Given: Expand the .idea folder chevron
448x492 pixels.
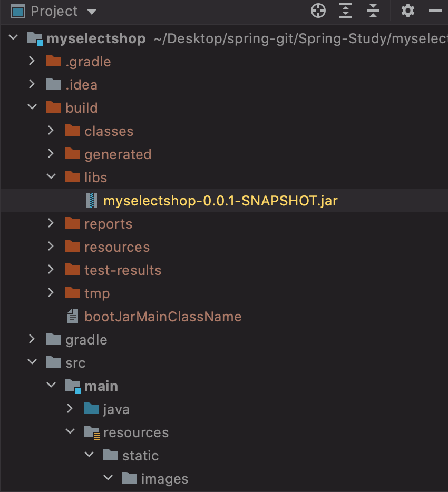Looking at the screenshot, I should [x=32, y=84].
